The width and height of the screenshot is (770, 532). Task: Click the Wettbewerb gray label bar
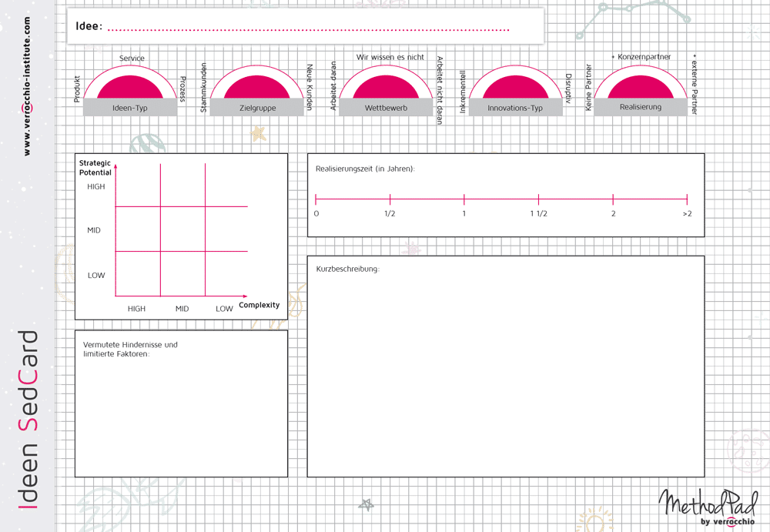[x=386, y=108]
